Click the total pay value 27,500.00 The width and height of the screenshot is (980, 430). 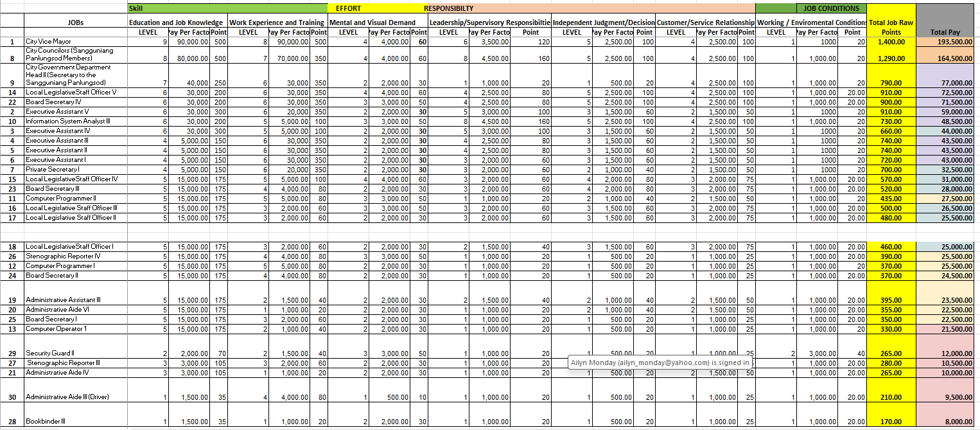pyautogui.click(x=945, y=199)
